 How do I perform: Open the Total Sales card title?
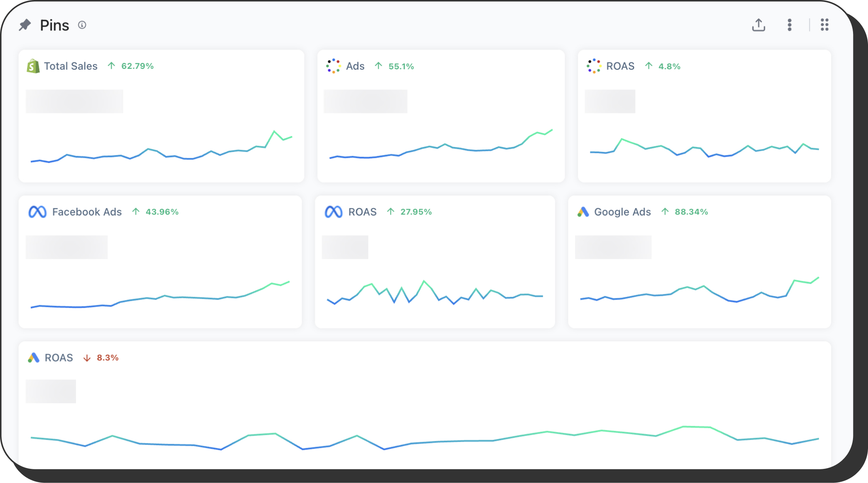pos(70,66)
